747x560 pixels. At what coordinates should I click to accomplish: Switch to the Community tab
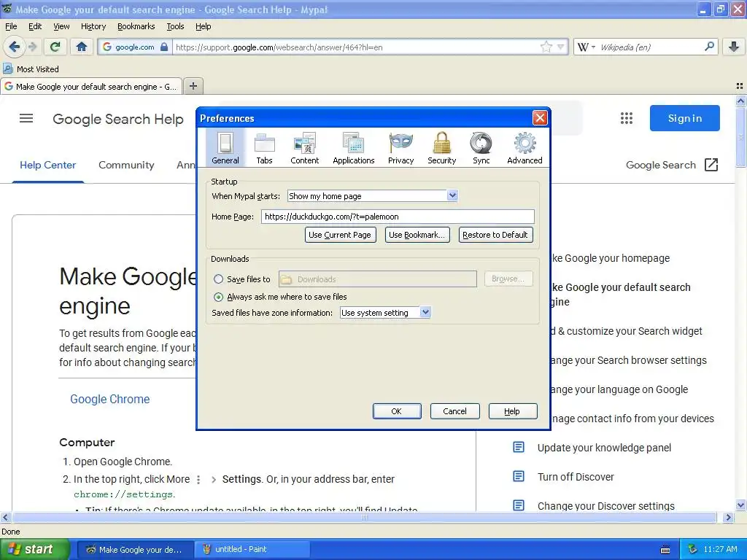click(x=126, y=165)
